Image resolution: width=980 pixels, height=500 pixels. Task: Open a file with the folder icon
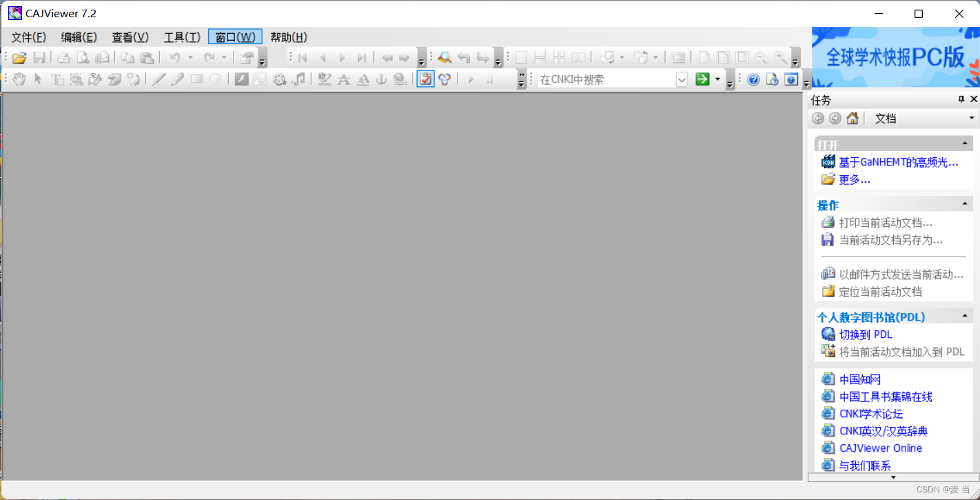tap(19, 58)
